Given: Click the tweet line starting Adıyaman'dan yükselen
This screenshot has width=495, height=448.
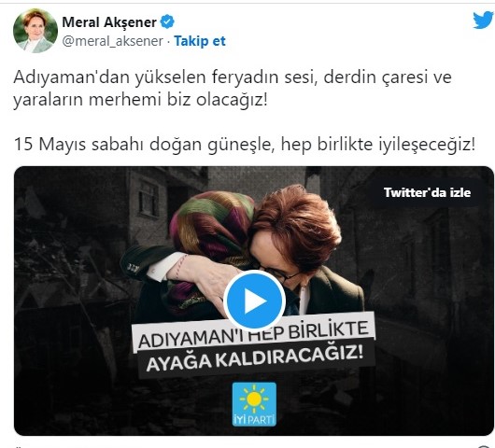Looking at the screenshot, I should pyautogui.click(x=233, y=77).
